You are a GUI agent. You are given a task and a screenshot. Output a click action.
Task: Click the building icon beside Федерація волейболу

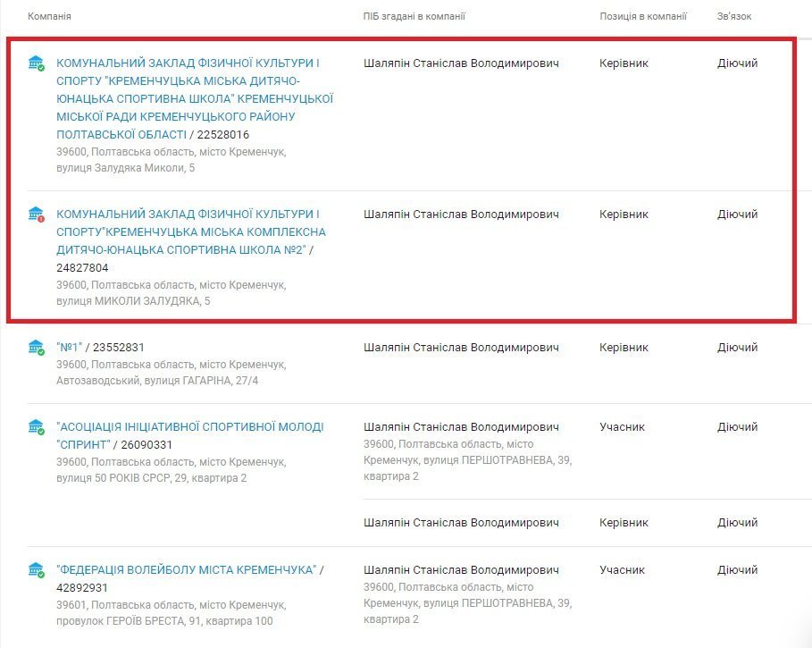pyautogui.click(x=36, y=570)
